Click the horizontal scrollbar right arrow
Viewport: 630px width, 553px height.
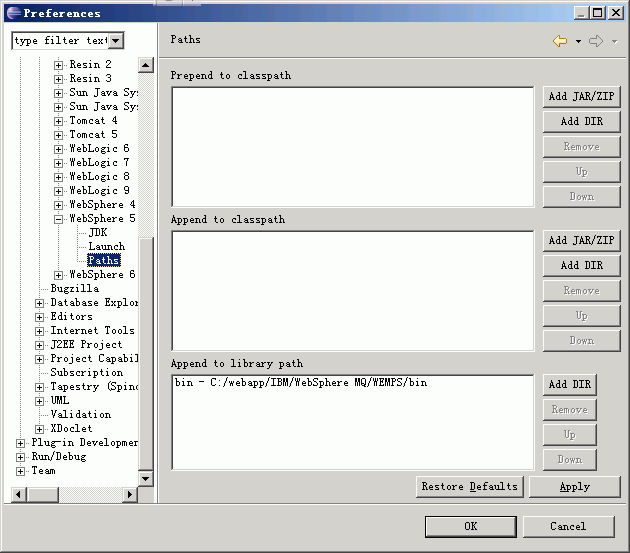129,494
